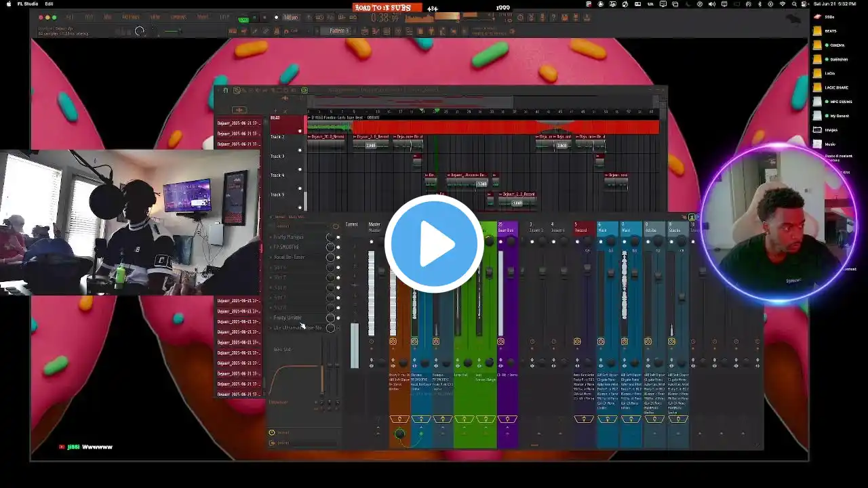Open the OPTIONS menu in FL Studio
This screenshot has height=488, width=868.
[178, 17]
